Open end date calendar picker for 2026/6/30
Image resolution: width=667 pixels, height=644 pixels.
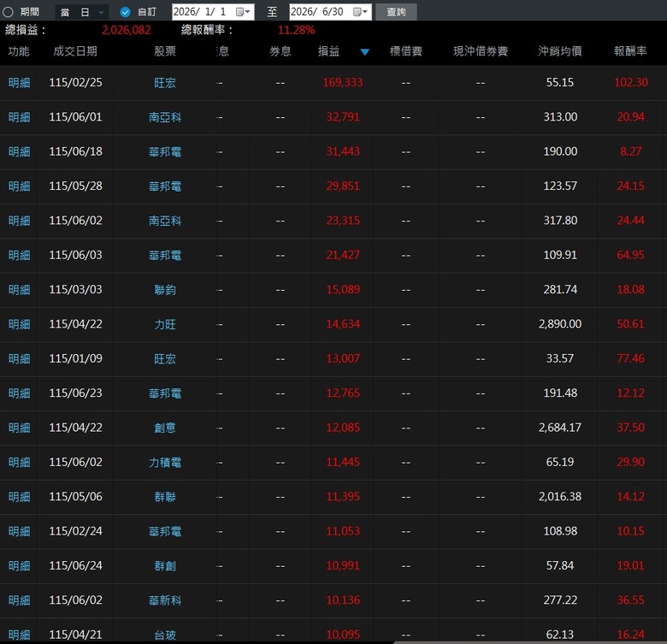coord(360,12)
